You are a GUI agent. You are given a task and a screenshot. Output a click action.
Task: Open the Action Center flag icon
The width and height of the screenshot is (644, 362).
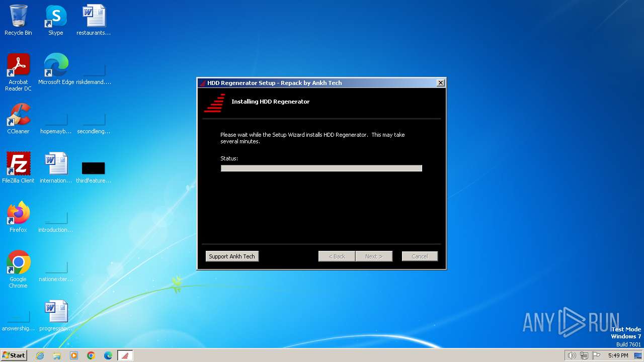pos(596,355)
